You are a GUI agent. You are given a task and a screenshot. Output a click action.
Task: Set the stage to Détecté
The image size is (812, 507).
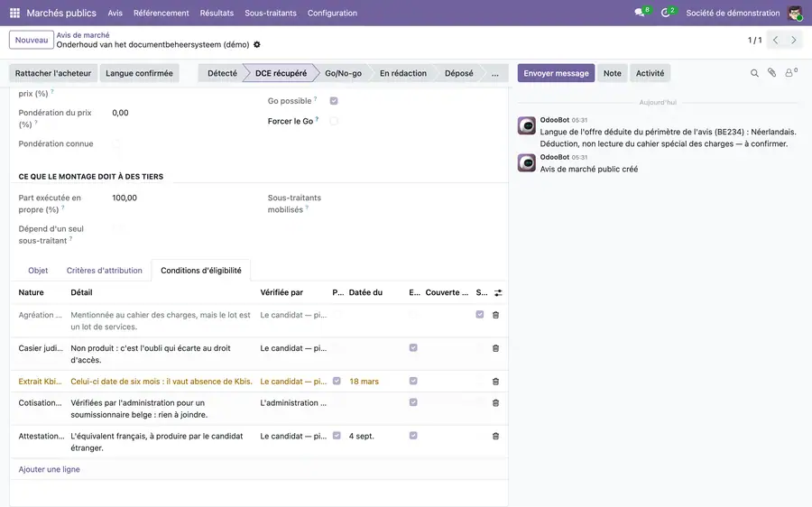[222, 73]
